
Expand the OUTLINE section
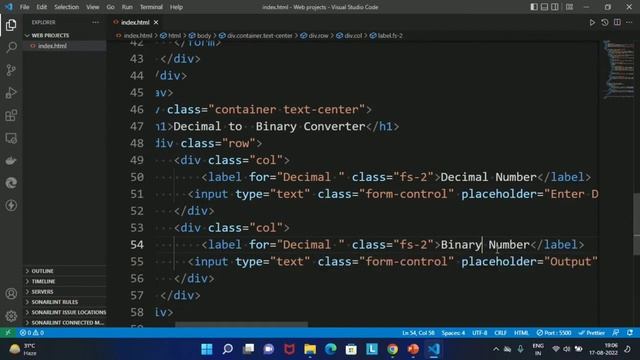click(x=65, y=271)
